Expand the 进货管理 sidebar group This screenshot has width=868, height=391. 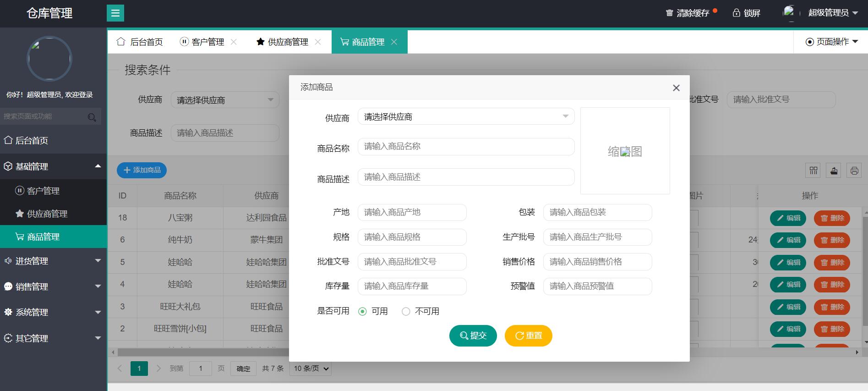click(x=53, y=261)
